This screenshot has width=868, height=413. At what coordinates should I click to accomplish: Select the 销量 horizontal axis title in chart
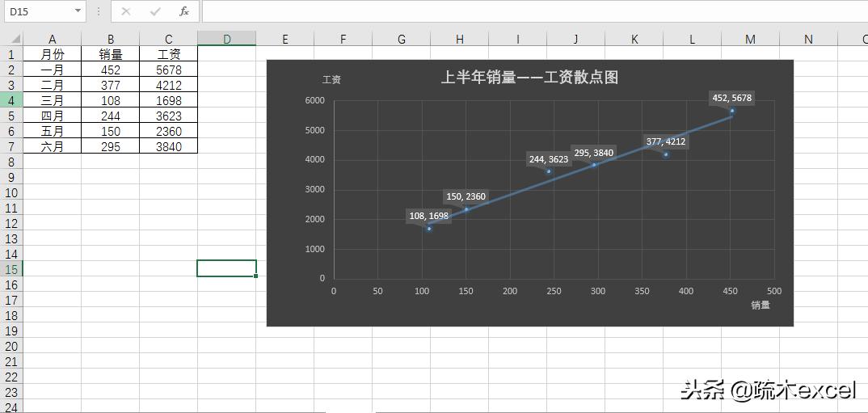[760, 305]
